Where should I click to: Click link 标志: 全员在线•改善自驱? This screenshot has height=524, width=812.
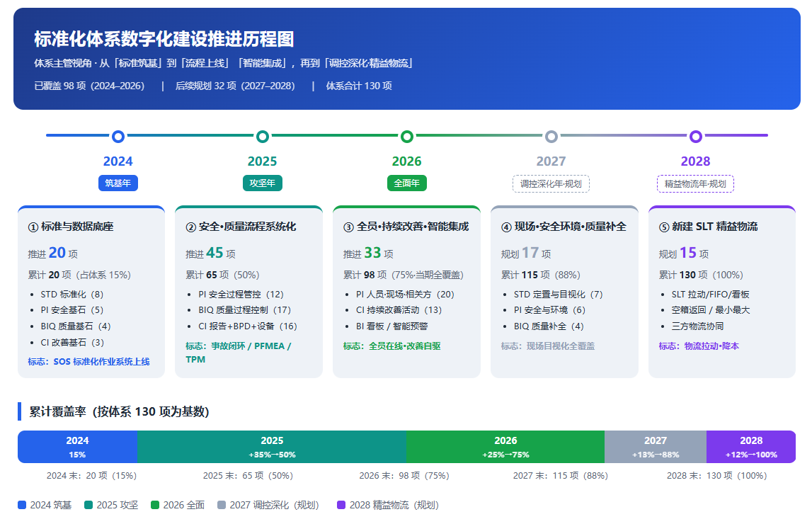click(x=391, y=346)
